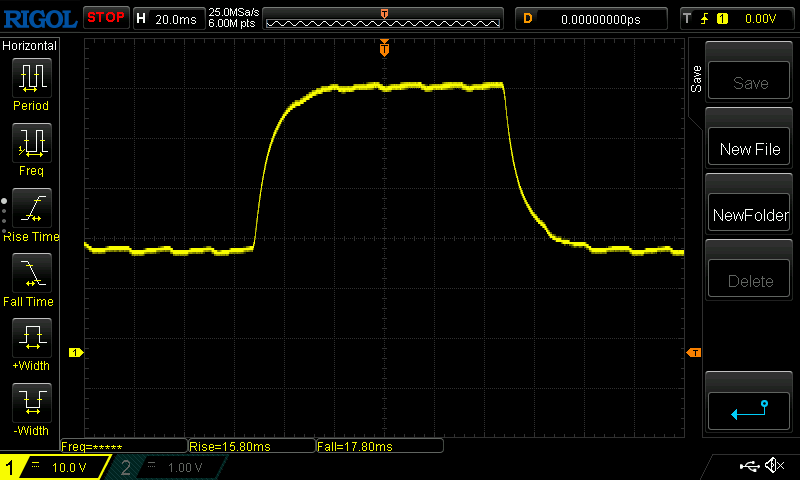The image size is (800, 480).
Task: Click the RIGOL logo
Action: pyautogui.click(x=40, y=19)
